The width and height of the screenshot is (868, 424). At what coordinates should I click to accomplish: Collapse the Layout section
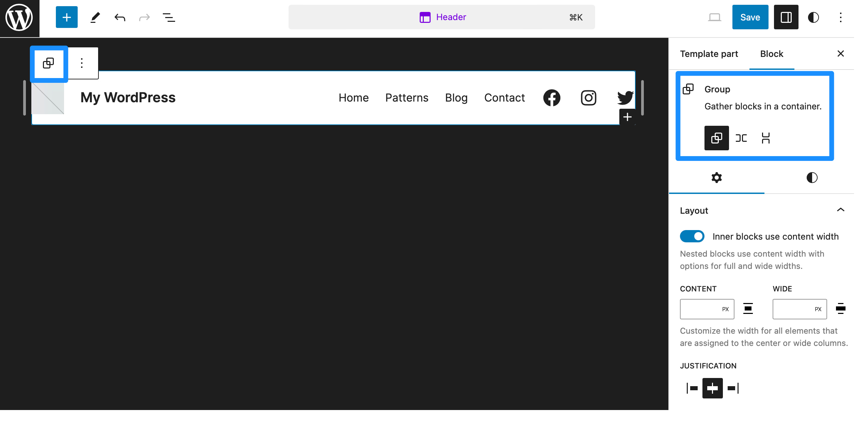(841, 209)
